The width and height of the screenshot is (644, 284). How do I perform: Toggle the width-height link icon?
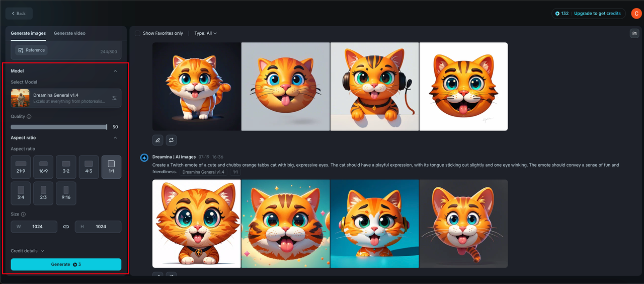(x=66, y=227)
